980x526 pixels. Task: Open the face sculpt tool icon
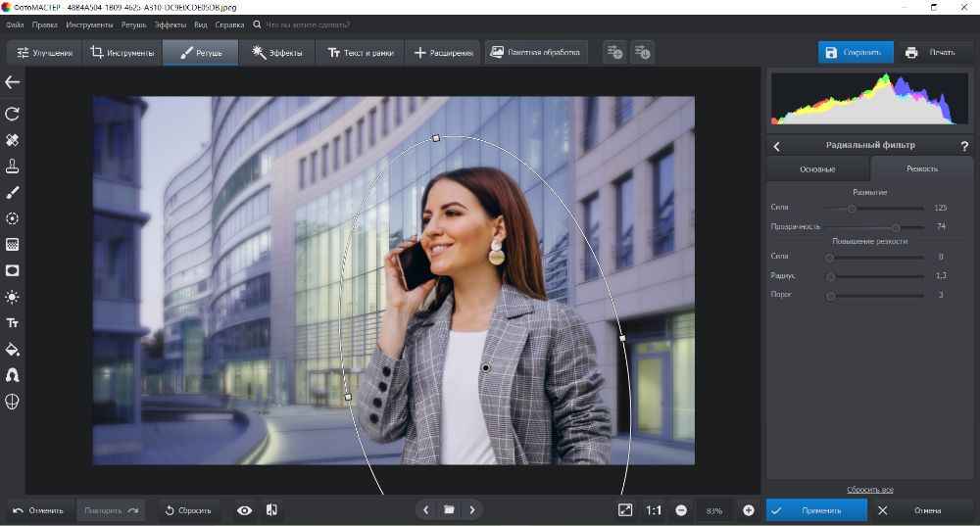(13, 401)
